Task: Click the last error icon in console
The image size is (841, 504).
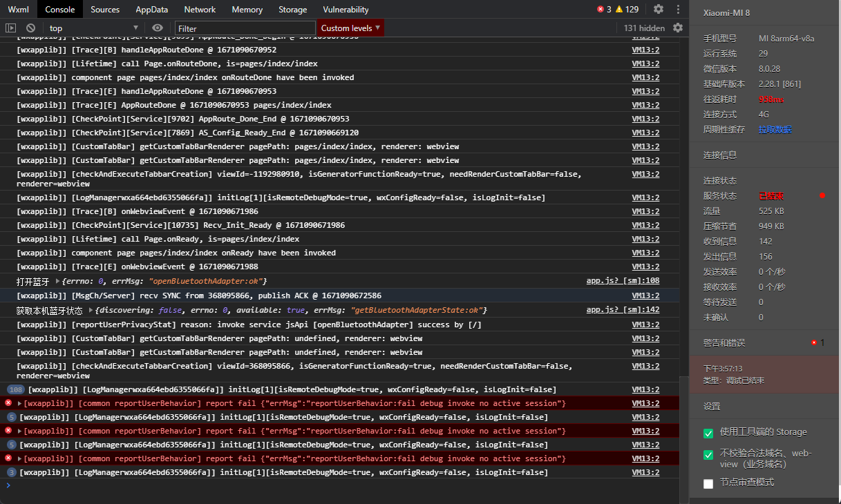Action: point(8,458)
